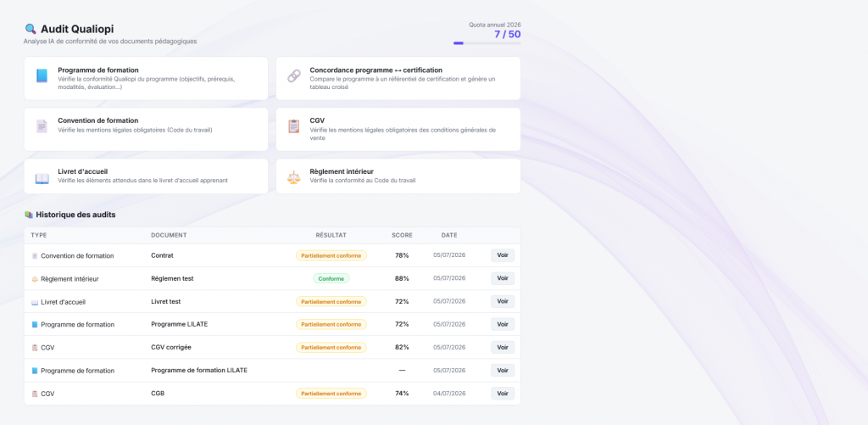Click the scales icon for Règlement intérieur

294,177
